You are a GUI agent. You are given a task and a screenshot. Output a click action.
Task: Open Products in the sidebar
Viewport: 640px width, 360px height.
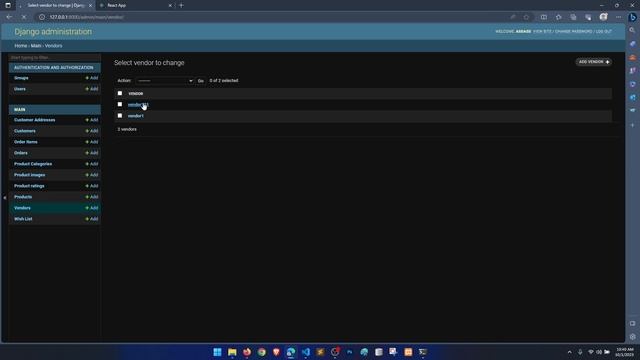tap(23, 197)
